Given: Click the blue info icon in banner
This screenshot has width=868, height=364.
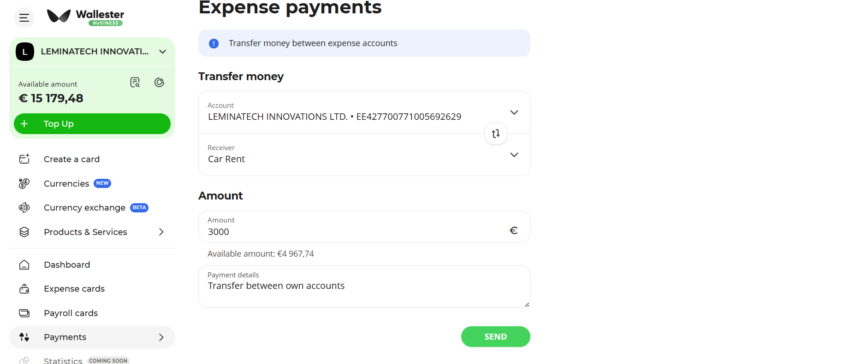Looking at the screenshot, I should click(x=214, y=43).
